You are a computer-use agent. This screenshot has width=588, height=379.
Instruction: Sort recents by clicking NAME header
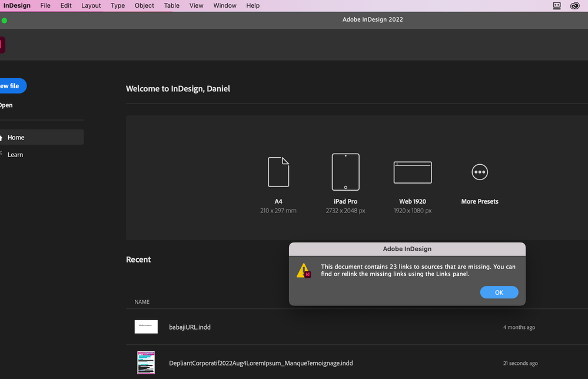coord(142,301)
